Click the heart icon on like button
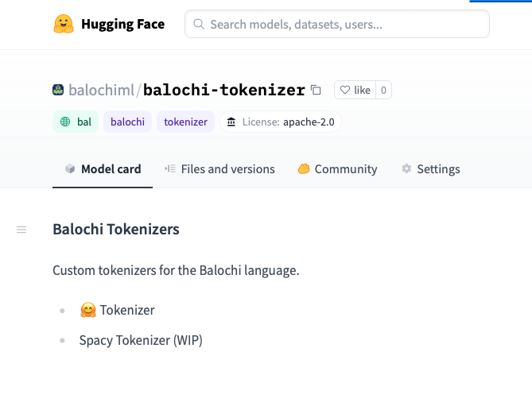This screenshot has height=406, width=532. pyautogui.click(x=344, y=91)
